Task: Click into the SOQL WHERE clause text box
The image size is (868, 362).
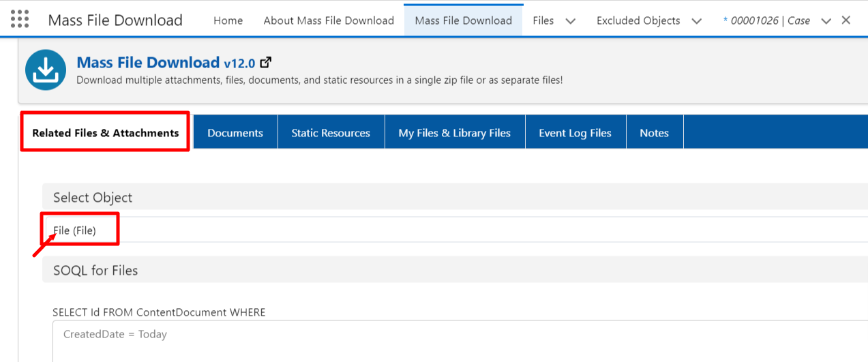Action: click(x=460, y=341)
